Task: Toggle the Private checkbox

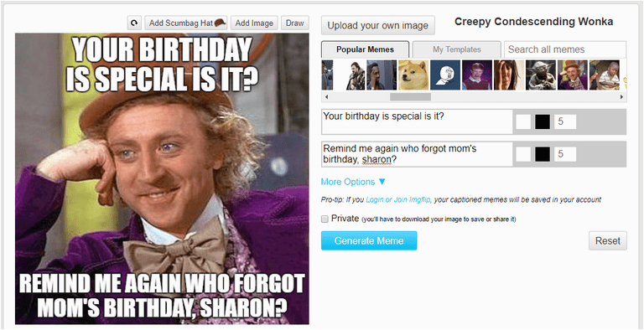Action: tap(325, 219)
